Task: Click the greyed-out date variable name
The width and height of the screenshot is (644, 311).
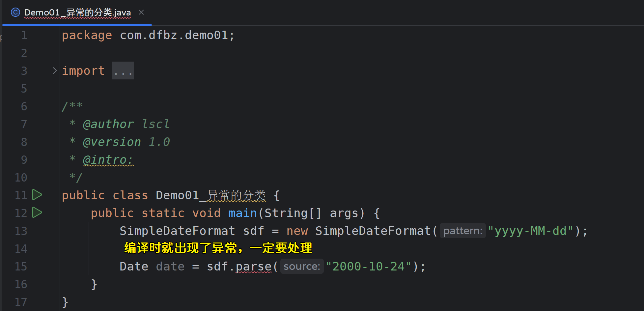Action: pos(170,267)
